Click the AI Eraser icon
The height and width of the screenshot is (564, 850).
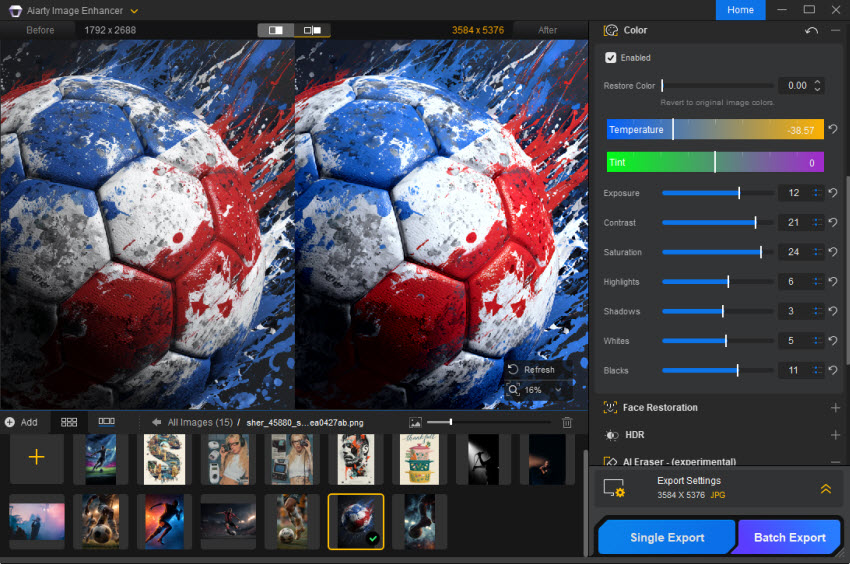(x=610, y=462)
